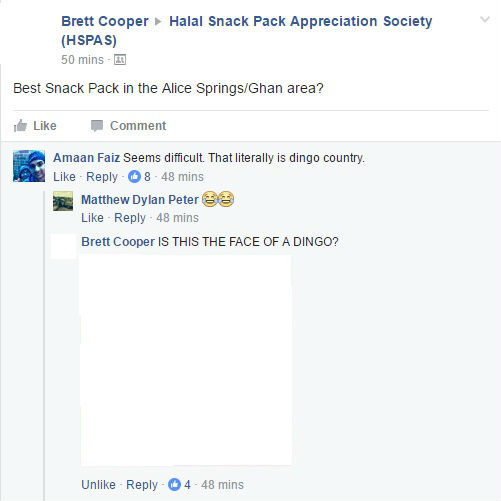Like Amaan Faiz's comment
Image resolution: width=501 pixels, height=501 pixels.
click(64, 177)
